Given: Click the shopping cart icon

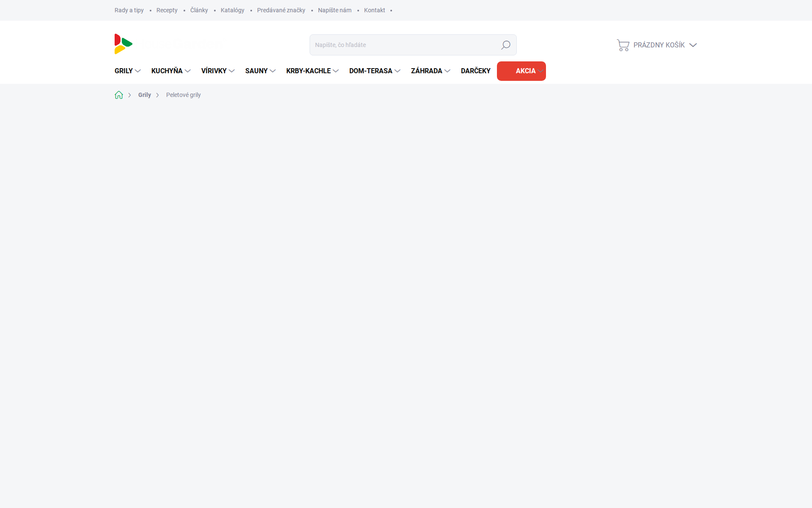Looking at the screenshot, I should [623, 45].
